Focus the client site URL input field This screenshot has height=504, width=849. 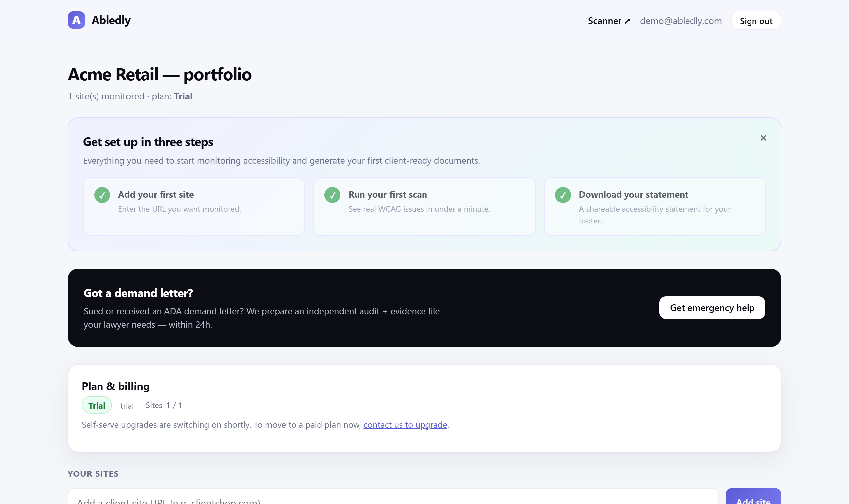393,496
